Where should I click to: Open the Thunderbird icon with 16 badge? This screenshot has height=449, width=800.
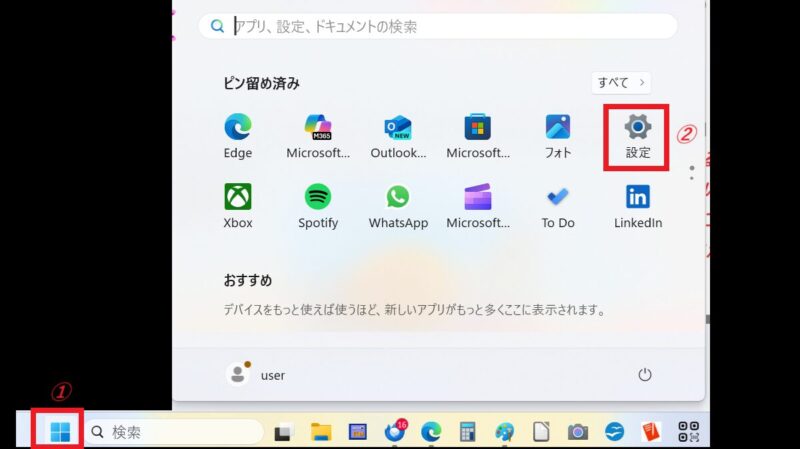(x=395, y=431)
